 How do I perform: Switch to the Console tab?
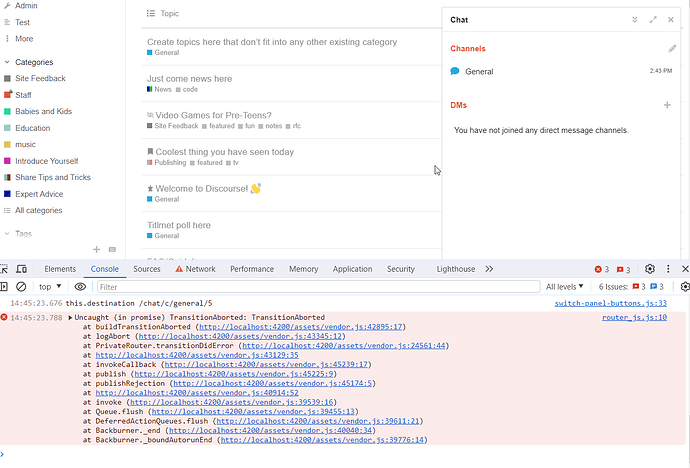click(x=105, y=269)
